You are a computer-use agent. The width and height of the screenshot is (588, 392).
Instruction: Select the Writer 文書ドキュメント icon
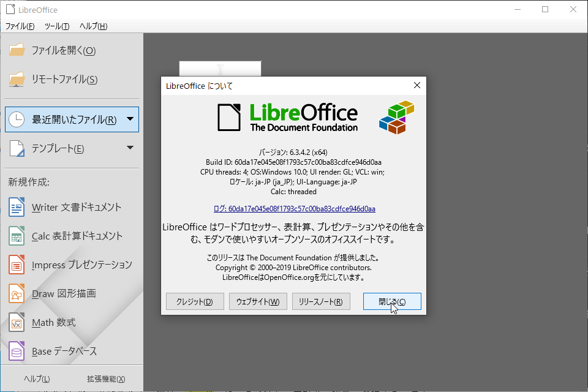17,207
